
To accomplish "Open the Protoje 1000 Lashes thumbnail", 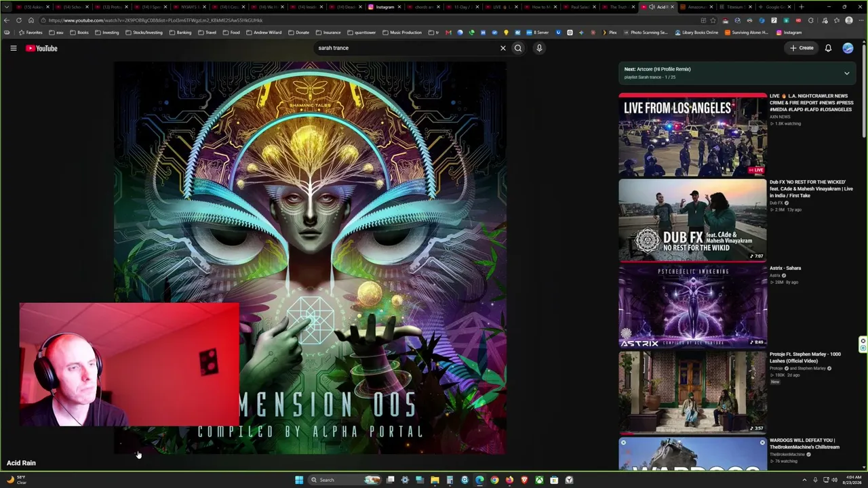I will tap(692, 392).
